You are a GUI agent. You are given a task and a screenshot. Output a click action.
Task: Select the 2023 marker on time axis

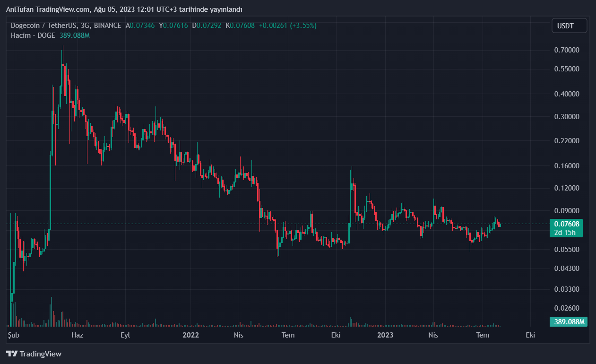385,335
